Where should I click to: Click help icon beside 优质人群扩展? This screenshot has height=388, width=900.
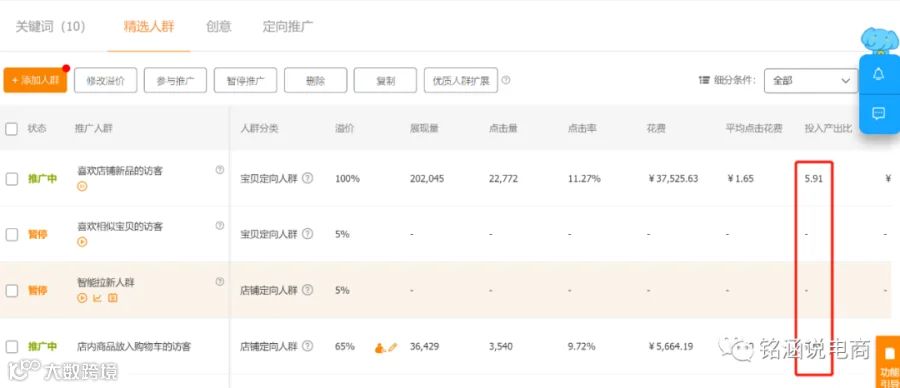point(506,80)
